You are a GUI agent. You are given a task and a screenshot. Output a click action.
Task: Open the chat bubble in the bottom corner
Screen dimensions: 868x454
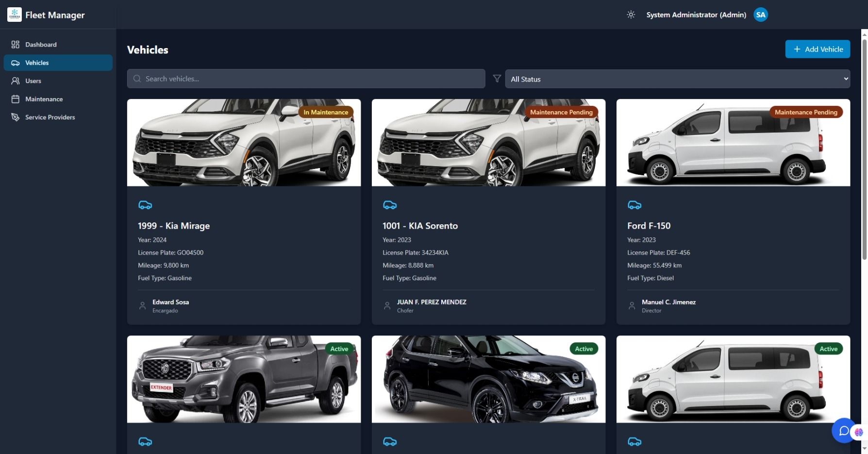tap(844, 431)
